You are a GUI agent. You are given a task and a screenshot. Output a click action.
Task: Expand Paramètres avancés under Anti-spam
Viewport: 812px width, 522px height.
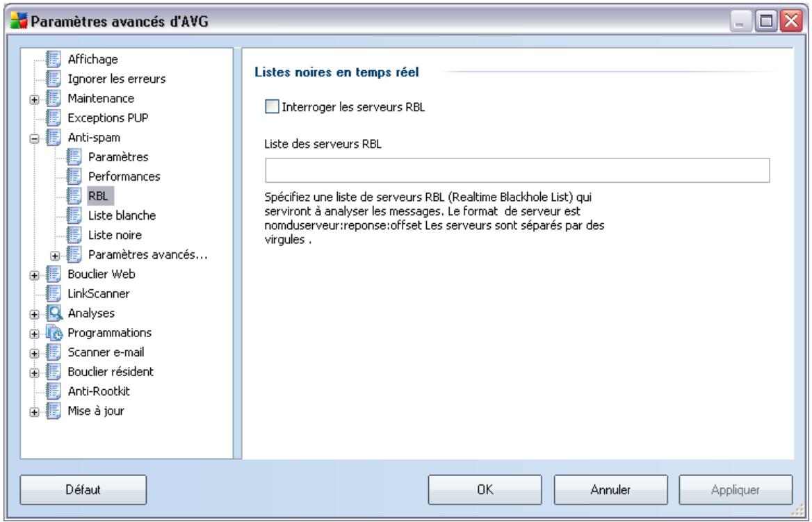click(55, 256)
